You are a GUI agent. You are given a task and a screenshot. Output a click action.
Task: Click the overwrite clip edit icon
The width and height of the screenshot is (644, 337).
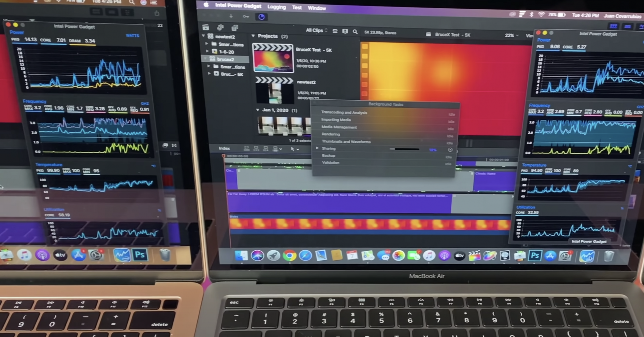pyautogui.click(x=275, y=149)
